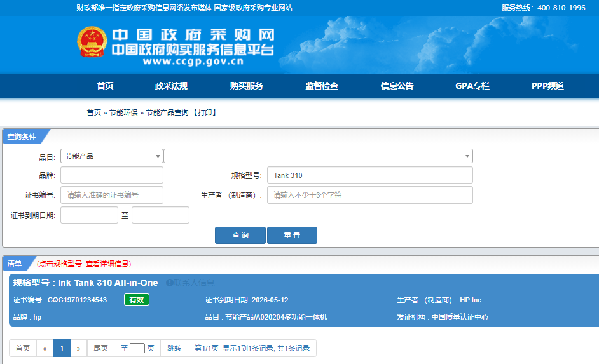
Task: Click the 联系人信息 contact link
Action: [194, 283]
